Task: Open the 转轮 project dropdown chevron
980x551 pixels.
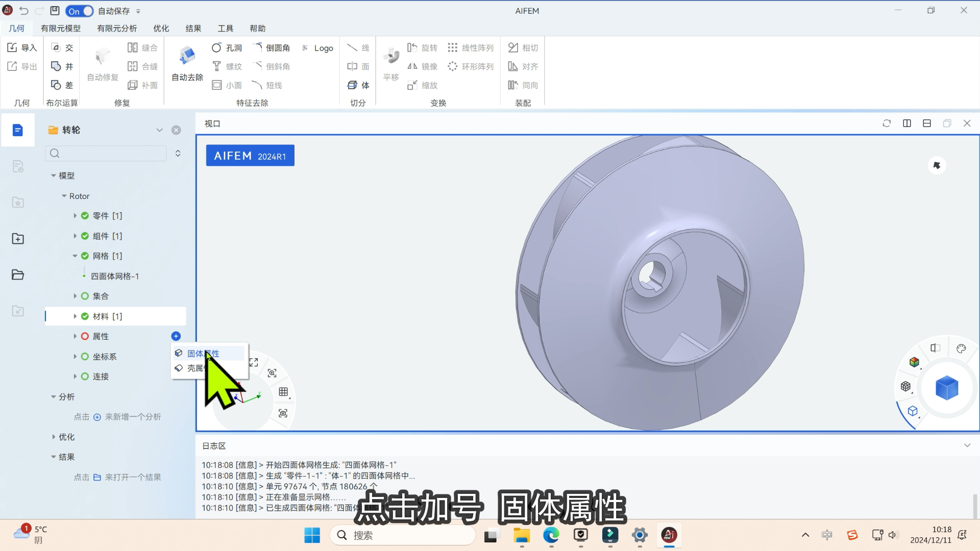Action: [x=159, y=130]
